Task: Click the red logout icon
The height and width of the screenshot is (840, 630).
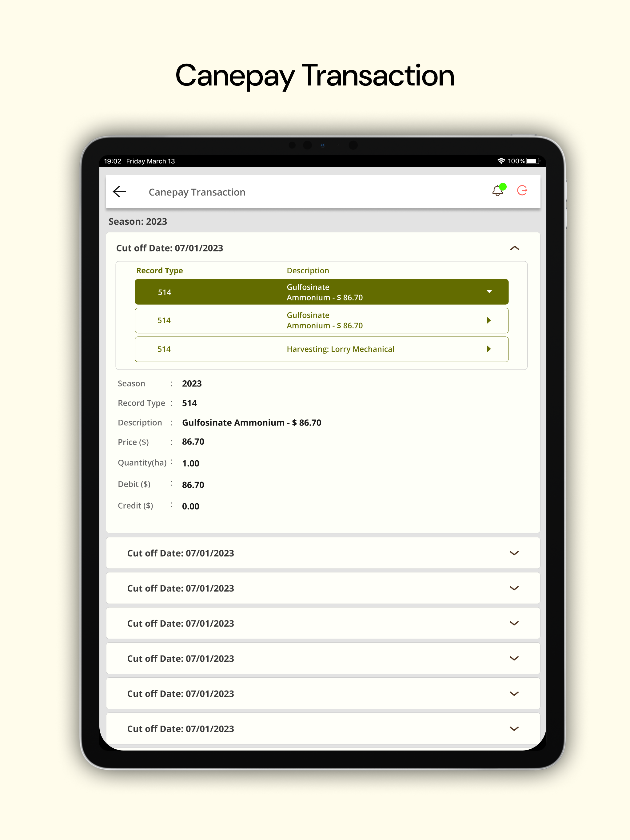Action: coord(522,190)
